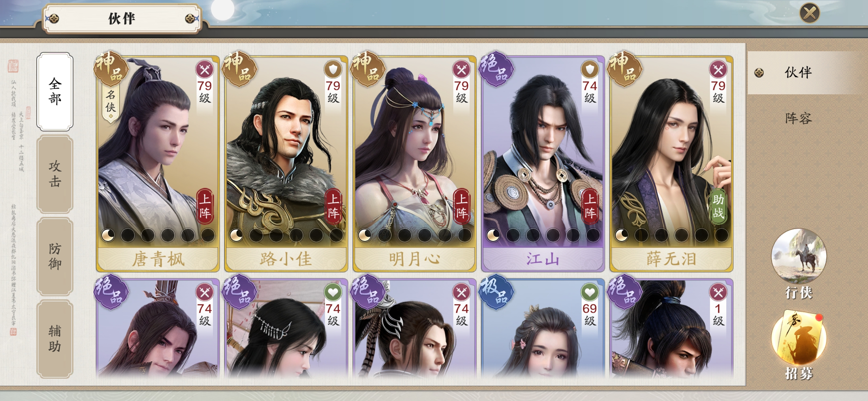Select the 辅助 filter tab

pyautogui.click(x=55, y=339)
